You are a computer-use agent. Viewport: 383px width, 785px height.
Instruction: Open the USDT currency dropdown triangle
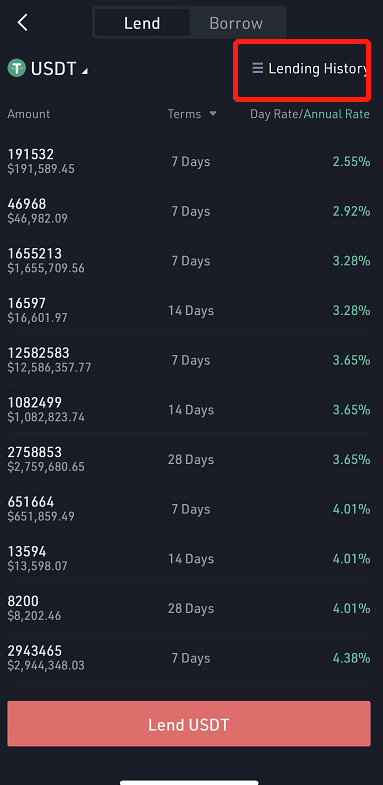[x=85, y=72]
